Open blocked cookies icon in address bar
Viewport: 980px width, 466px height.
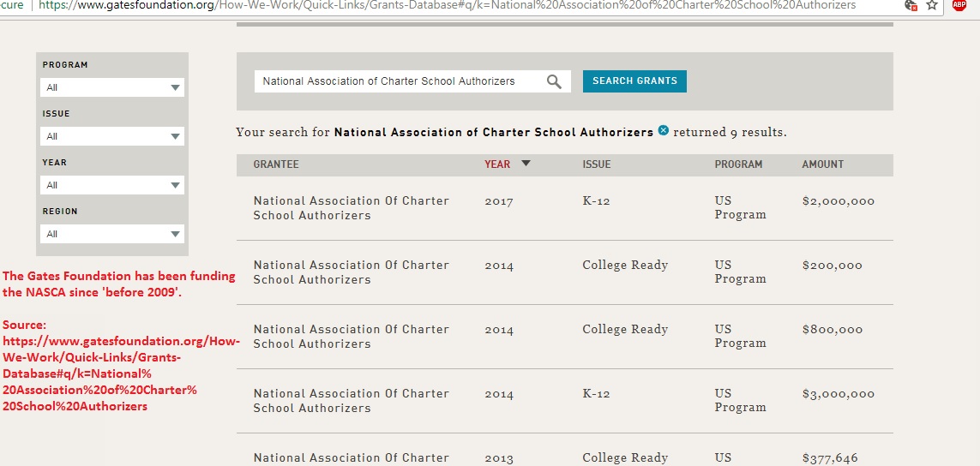(x=911, y=5)
